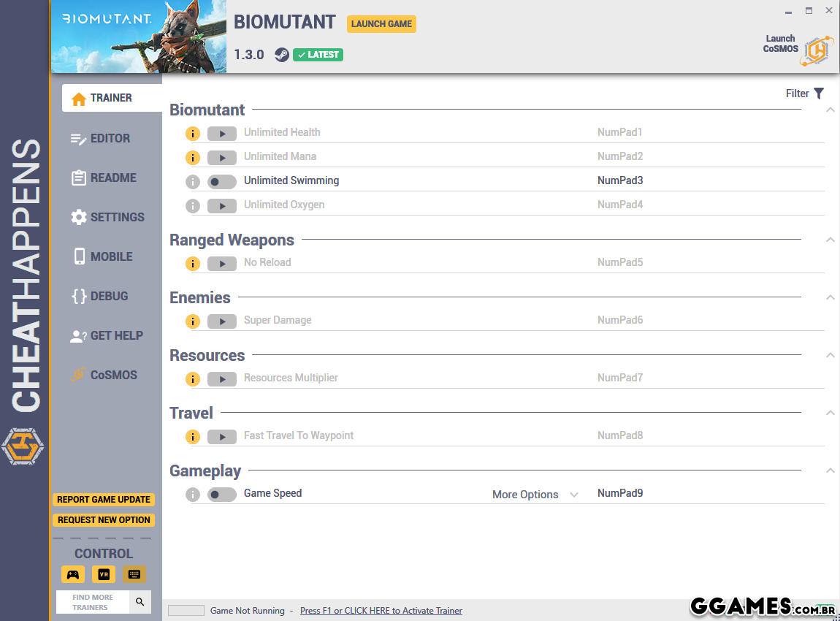
Task: Select the keyboard control icon
Action: pos(134,574)
